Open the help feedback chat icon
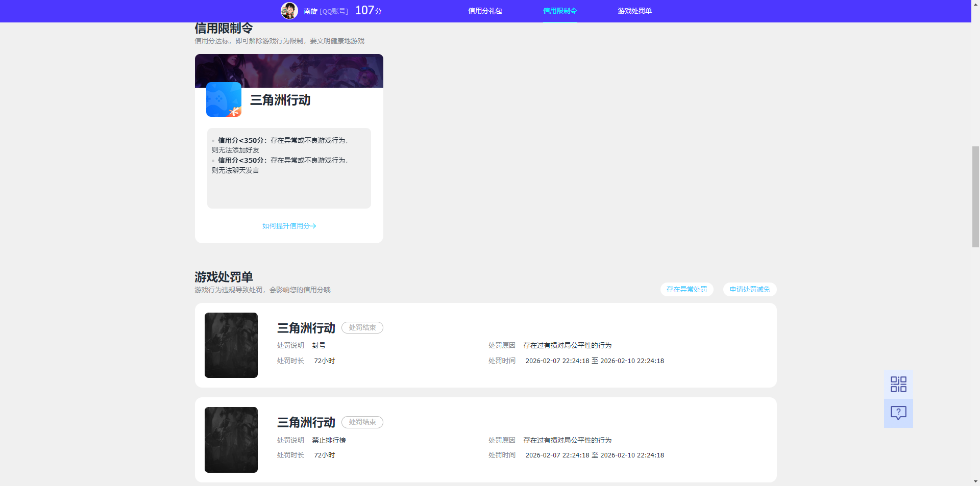The width and height of the screenshot is (980, 486). tap(898, 413)
